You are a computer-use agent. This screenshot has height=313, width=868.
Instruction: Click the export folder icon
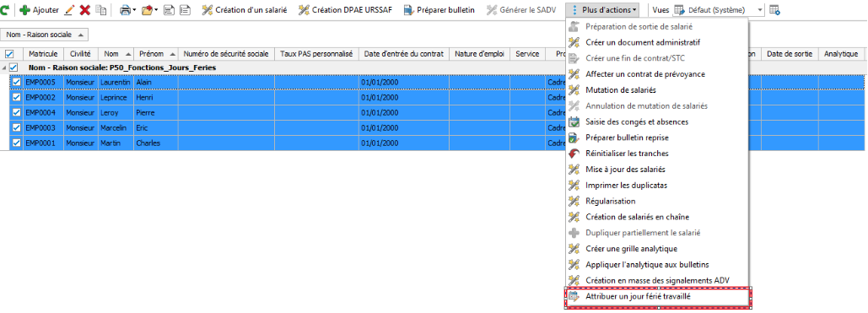148,10
